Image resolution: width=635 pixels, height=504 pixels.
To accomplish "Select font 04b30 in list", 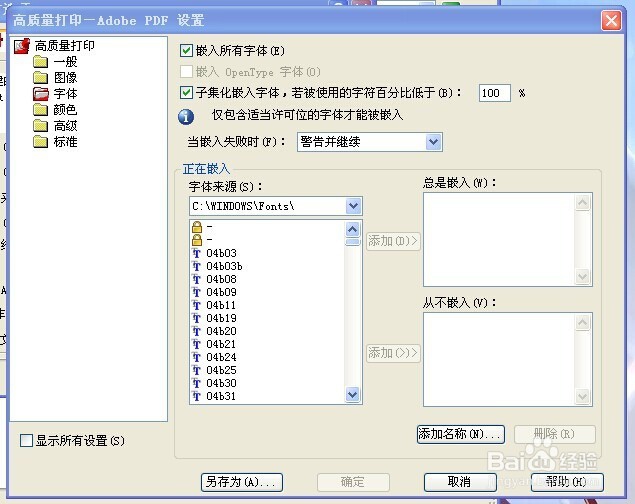I will pyautogui.click(x=221, y=383).
